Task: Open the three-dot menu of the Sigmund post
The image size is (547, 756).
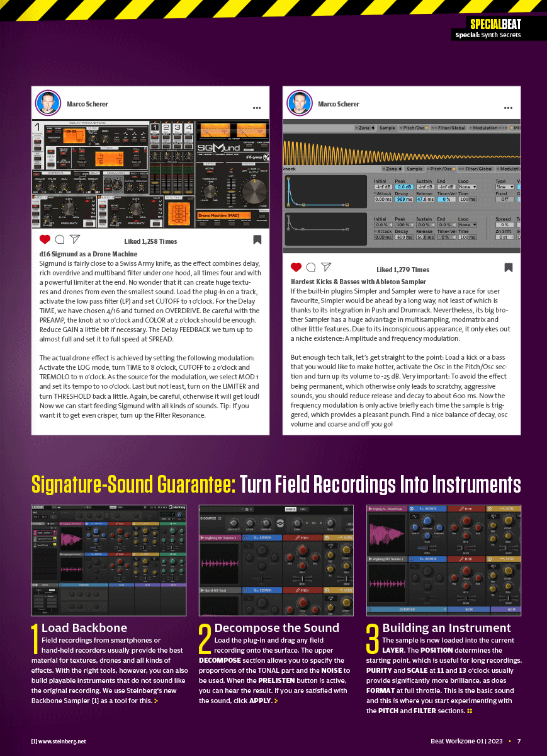Action: point(257,108)
